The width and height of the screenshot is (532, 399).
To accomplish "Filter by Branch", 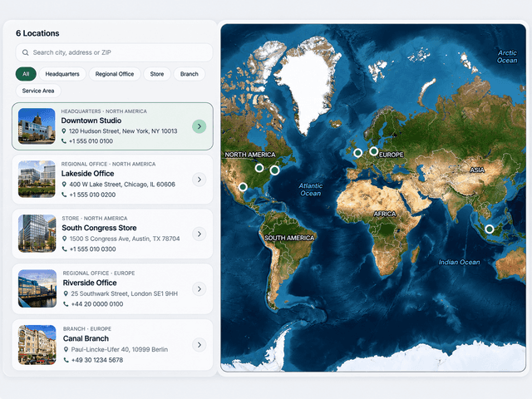I will coord(190,74).
